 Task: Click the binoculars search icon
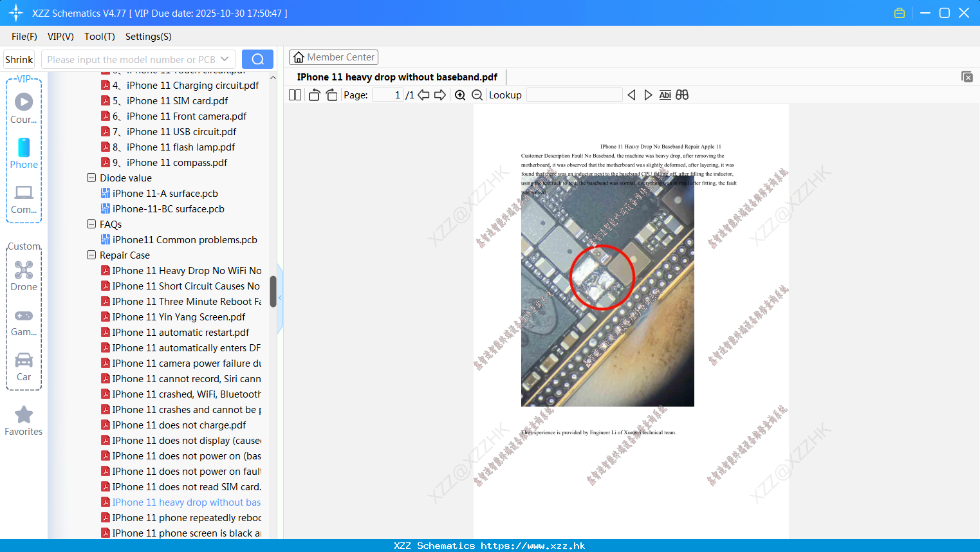pyautogui.click(x=682, y=95)
